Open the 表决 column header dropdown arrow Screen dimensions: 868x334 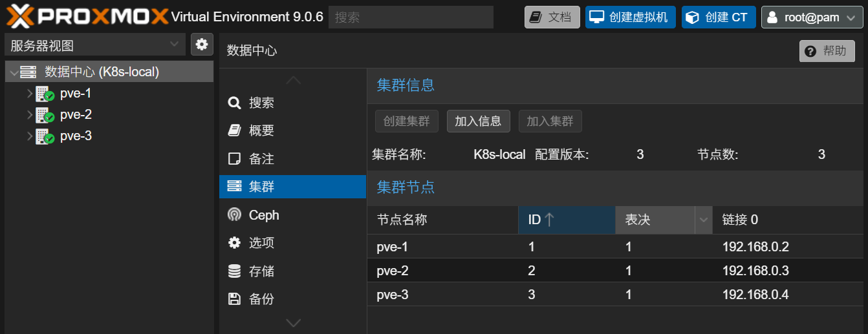(x=704, y=220)
